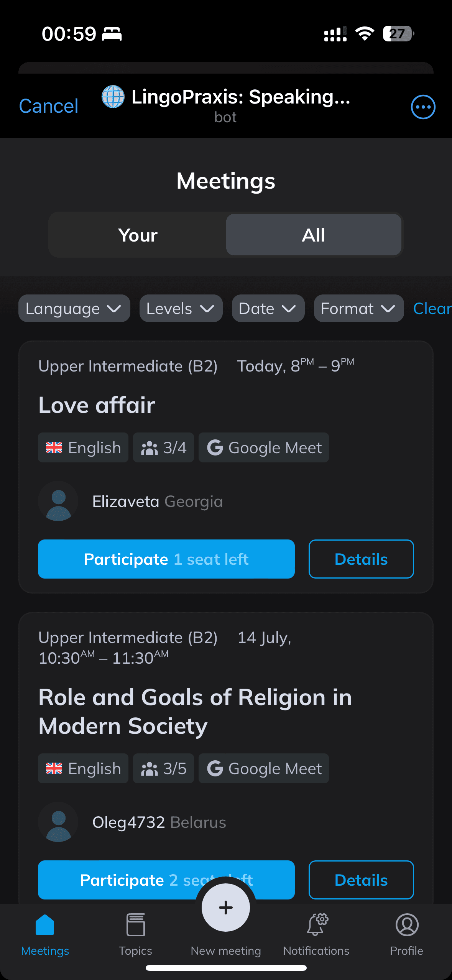The image size is (452, 980).
Task: View Details of Religion meeting
Action: coord(361,880)
